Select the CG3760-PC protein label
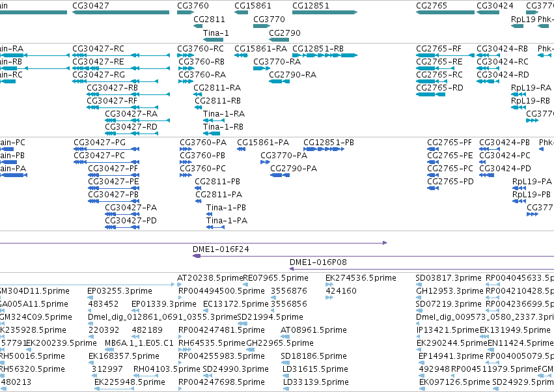This screenshot has height=392, width=554. click(203, 169)
